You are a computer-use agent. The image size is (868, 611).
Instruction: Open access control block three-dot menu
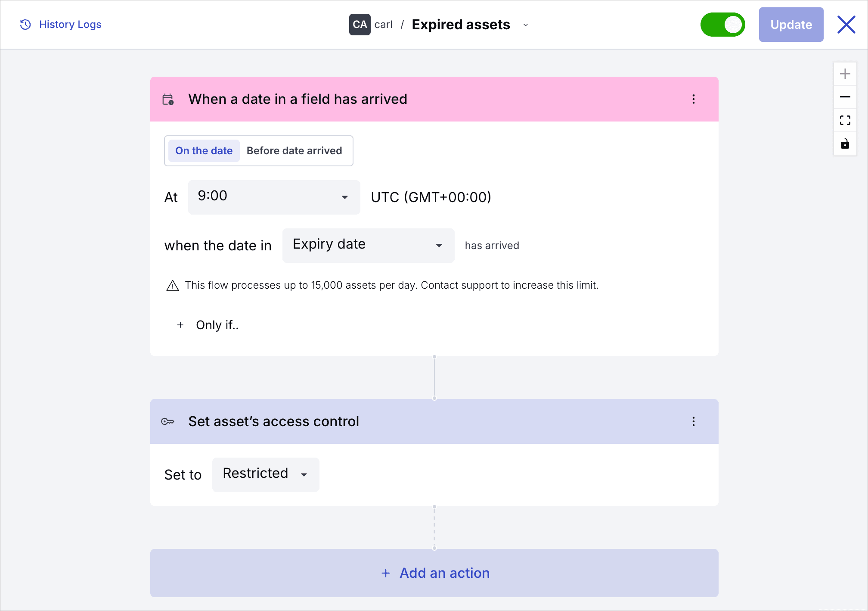click(693, 421)
